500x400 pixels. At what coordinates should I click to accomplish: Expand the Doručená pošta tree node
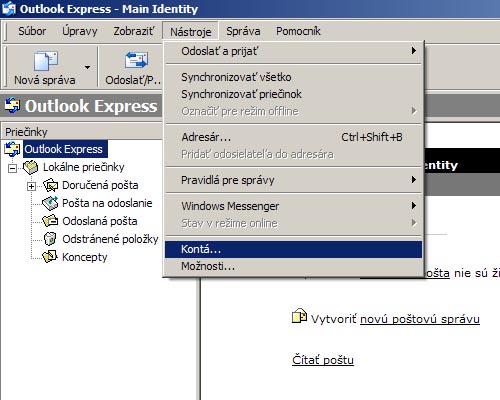(x=31, y=186)
